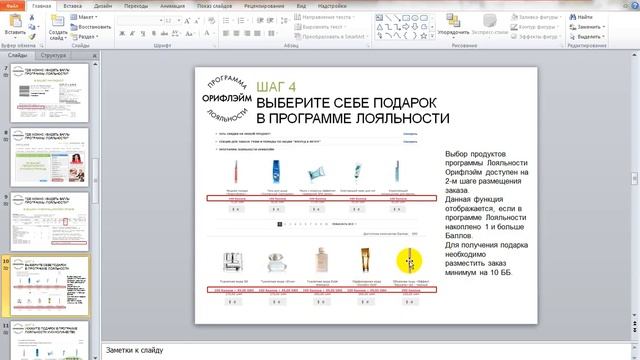Expand the shapes gallery More arrow
This screenshot has width=640, height=360.
tap(432, 36)
